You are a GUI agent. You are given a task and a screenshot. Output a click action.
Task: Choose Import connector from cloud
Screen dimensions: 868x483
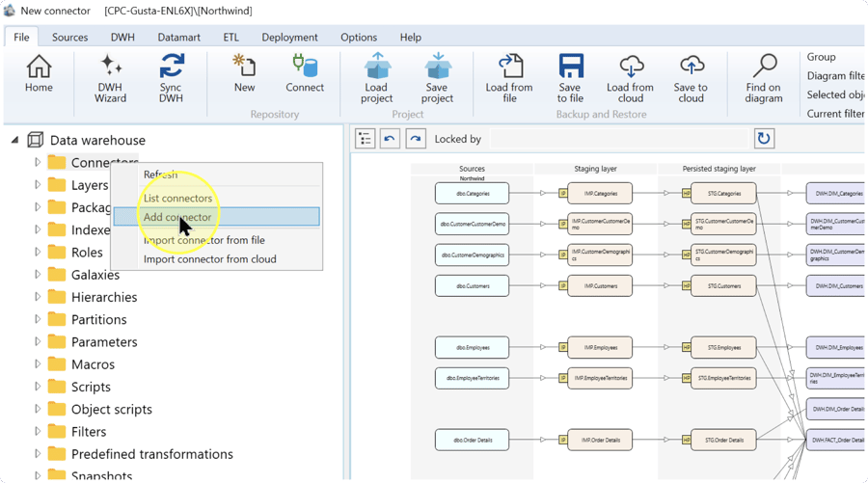[x=216, y=259]
